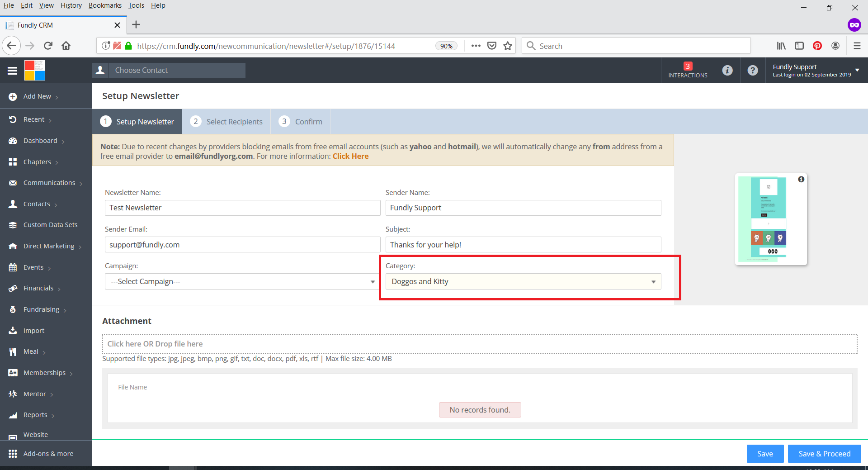Image resolution: width=868 pixels, height=470 pixels.
Task: Open the Category dropdown showing Doggos and Kitty
Action: pyautogui.click(x=523, y=281)
